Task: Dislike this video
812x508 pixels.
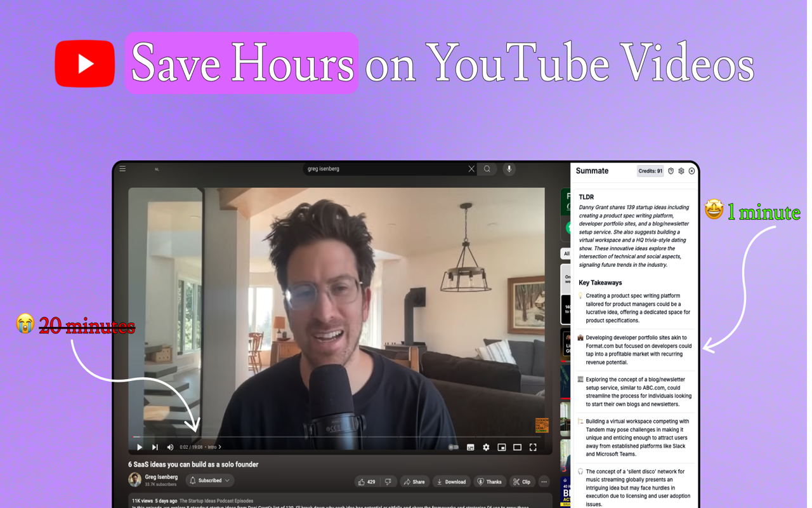Action: 388,482
